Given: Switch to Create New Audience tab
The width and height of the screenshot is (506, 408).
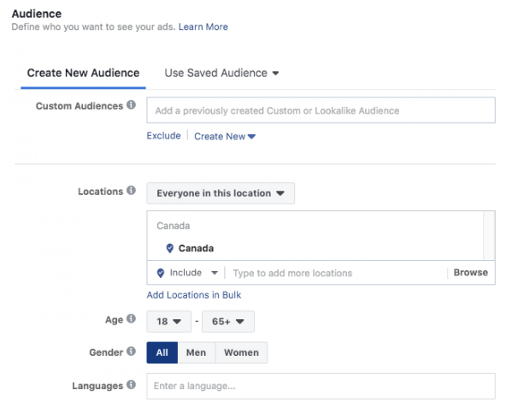Looking at the screenshot, I should [x=83, y=73].
